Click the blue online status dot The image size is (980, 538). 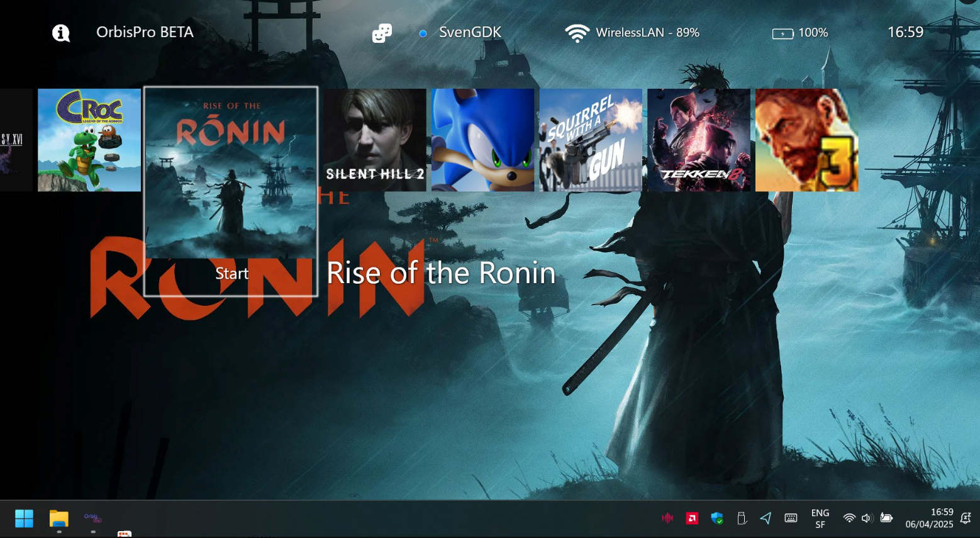pos(423,33)
